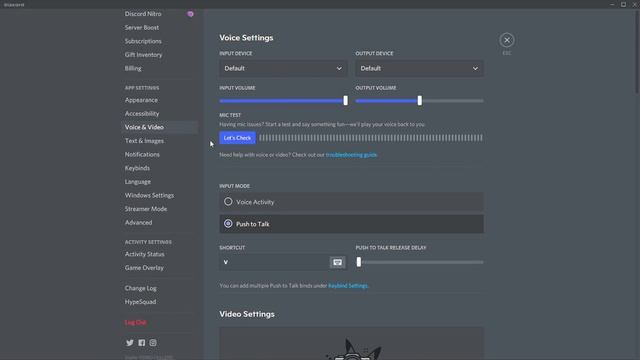Click the settings page vertical scrollbar
Viewport: 640px width, 360px height.
(638, 53)
